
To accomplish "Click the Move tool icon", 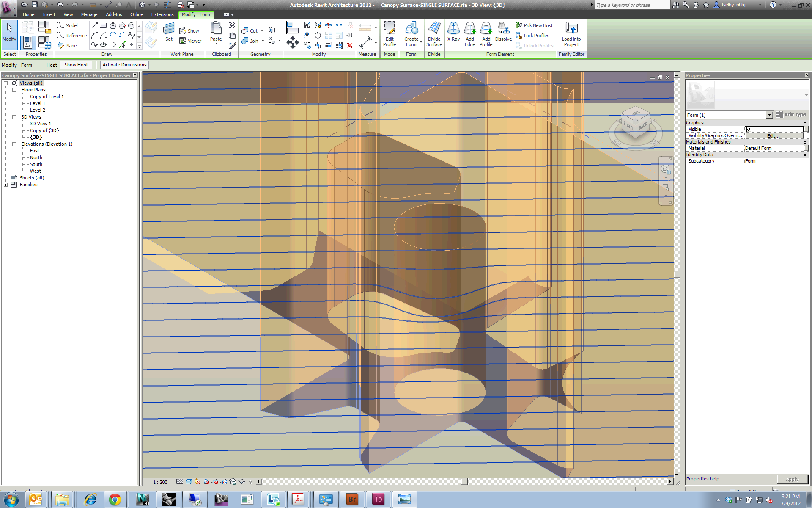I will pyautogui.click(x=293, y=42).
